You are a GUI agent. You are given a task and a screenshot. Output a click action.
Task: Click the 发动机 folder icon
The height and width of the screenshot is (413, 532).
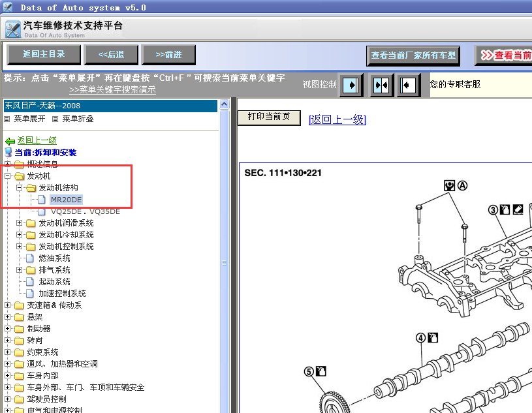tap(20, 176)
